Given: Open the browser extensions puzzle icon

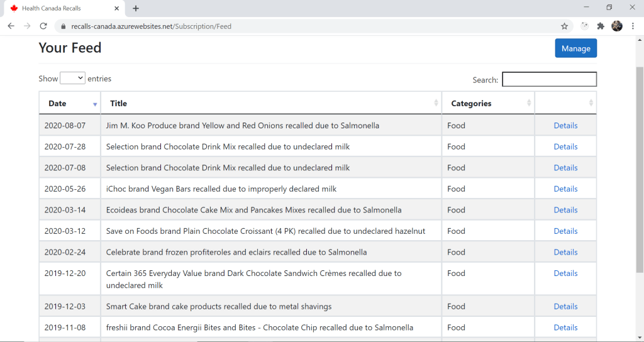Looking at the screenshot, I should [x=601, y=26].
